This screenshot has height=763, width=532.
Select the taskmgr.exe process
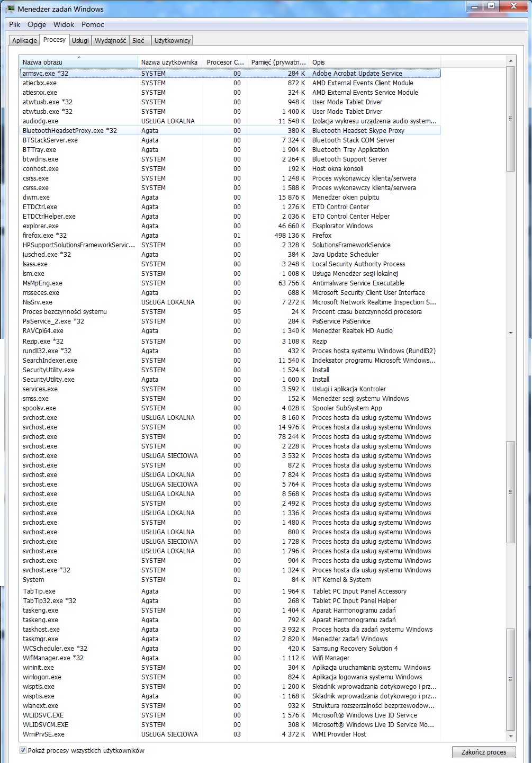pos(230,639)
